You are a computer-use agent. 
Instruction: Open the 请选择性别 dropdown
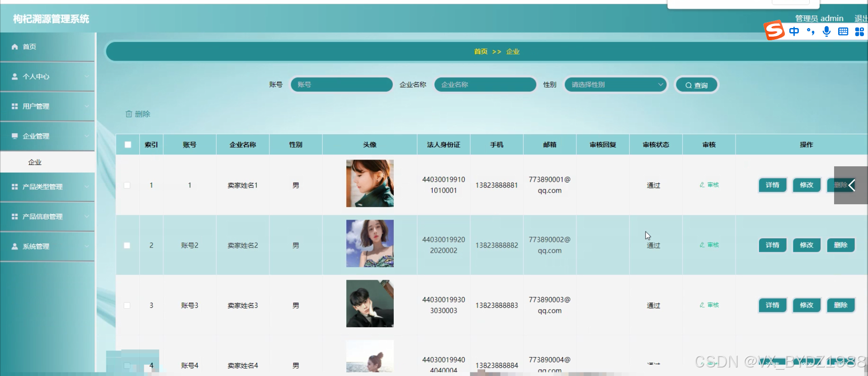(x=616, y=85)
